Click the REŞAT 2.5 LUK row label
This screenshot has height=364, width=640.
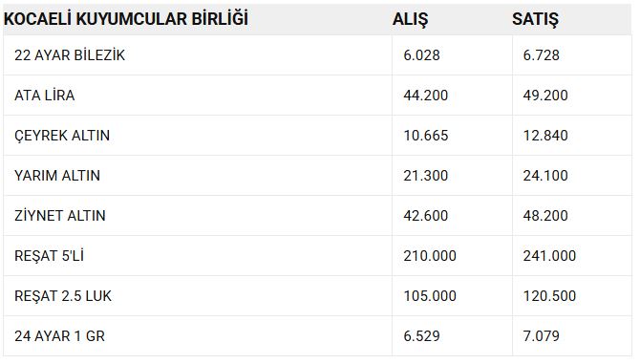coord(63,296)
